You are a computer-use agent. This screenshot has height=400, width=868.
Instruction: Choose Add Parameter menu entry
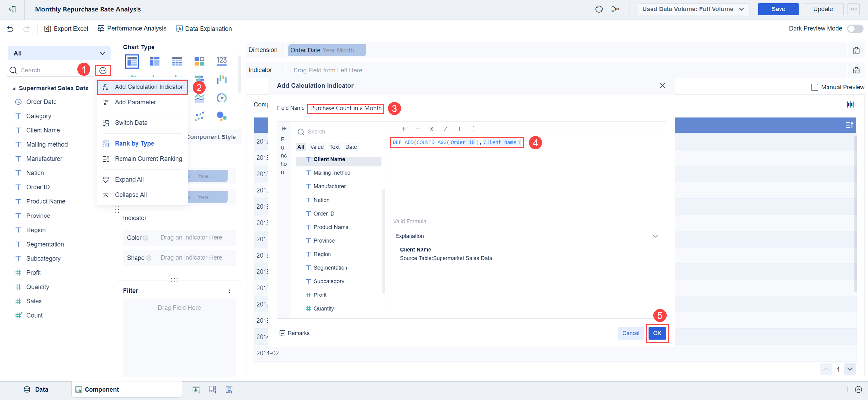[x=135, y=102]
